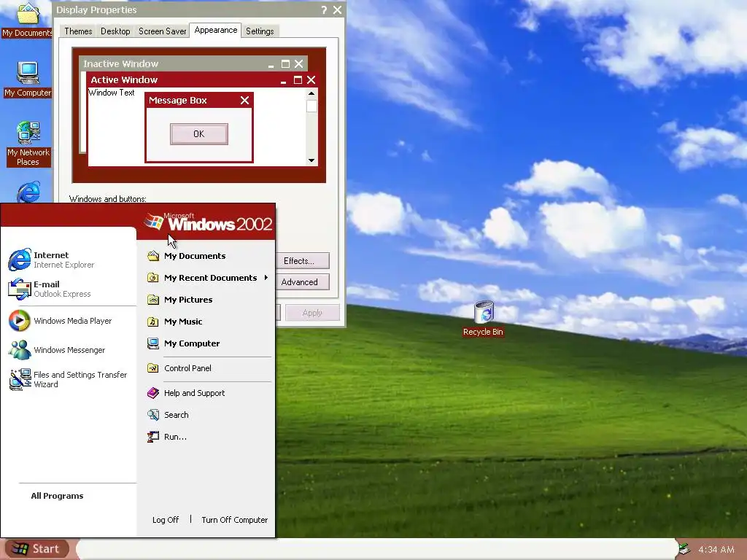
Task: Open Advanced appearance settings
Action: [x=303, y=282]
